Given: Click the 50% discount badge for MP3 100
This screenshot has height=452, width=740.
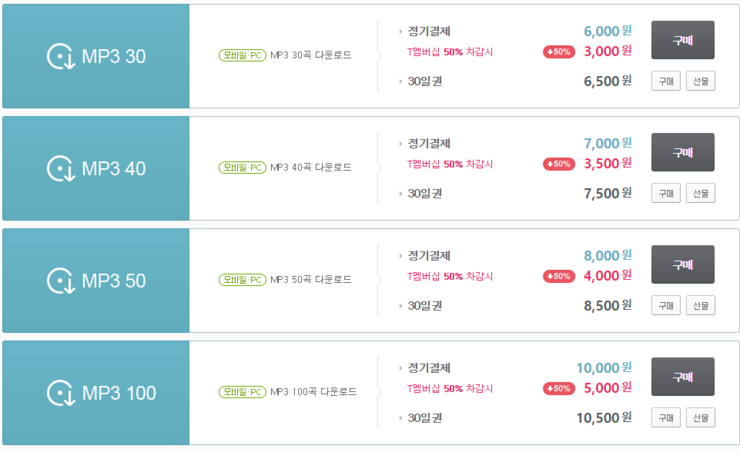Looking at the screenshot, I should click(x=559, y=389).
